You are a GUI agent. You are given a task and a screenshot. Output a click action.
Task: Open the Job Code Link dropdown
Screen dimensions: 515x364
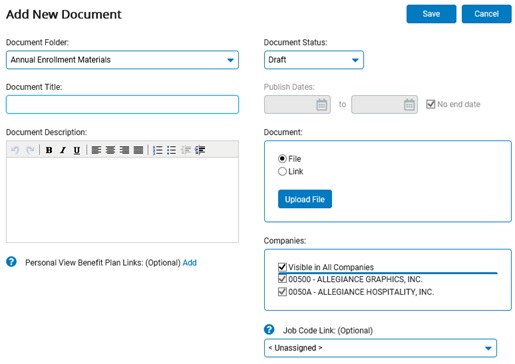coord(380,348)
